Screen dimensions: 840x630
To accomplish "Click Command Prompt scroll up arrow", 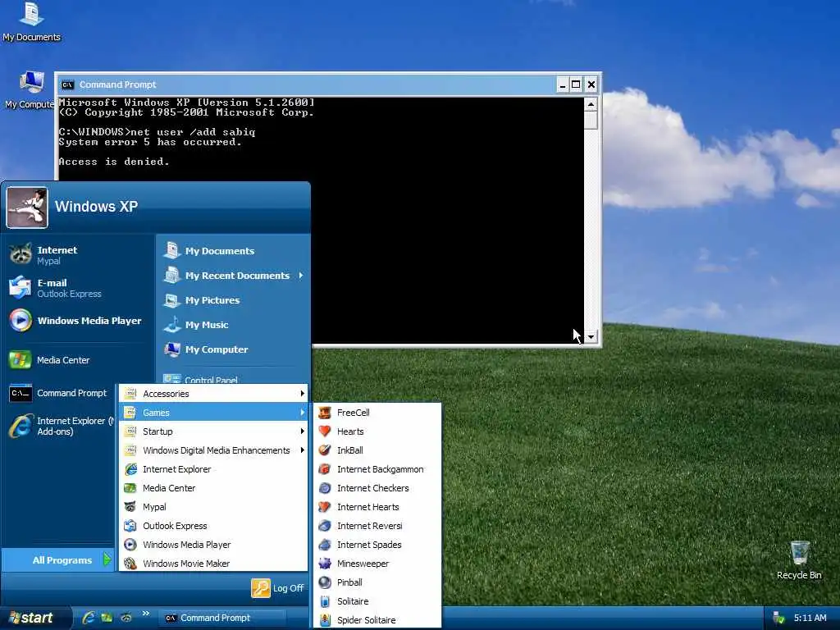I will [x=591, y=104].
